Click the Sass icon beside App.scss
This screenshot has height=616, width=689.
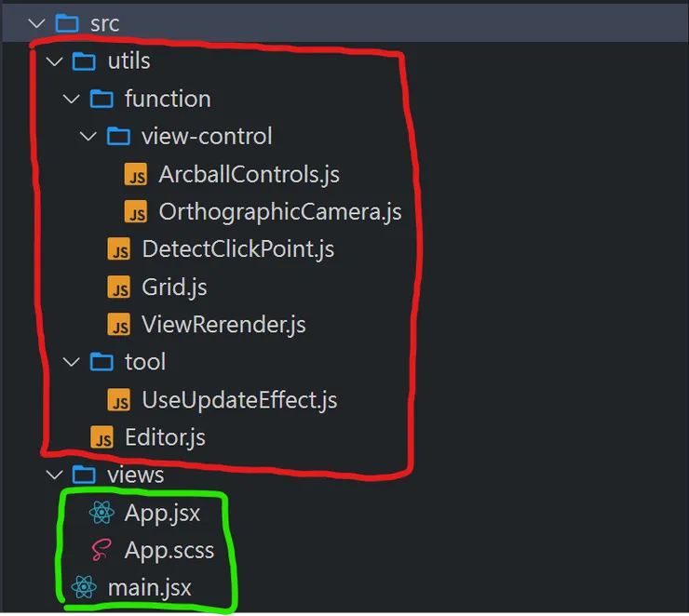pyautogui.click(x=101, y=550)
